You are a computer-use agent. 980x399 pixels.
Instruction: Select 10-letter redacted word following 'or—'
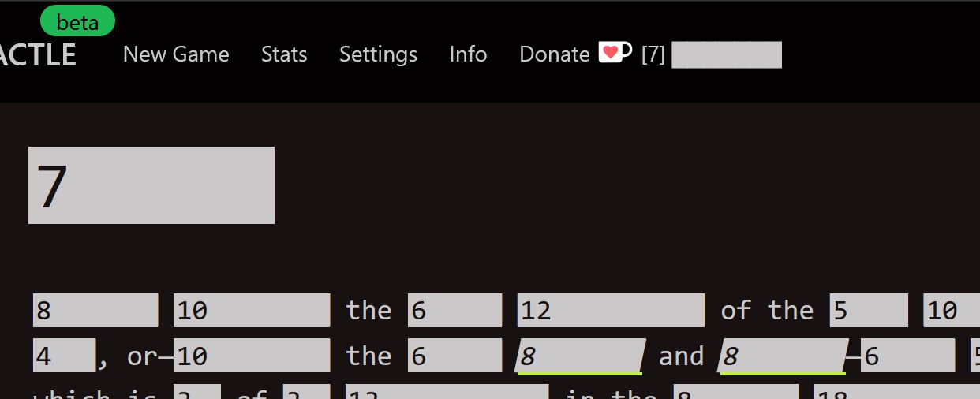point(251,356)
